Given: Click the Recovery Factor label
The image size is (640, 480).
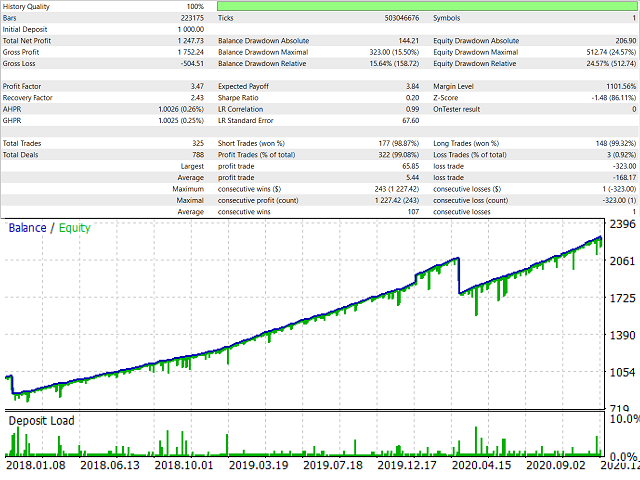Looking at the screenshot, I should click(30, 98).
